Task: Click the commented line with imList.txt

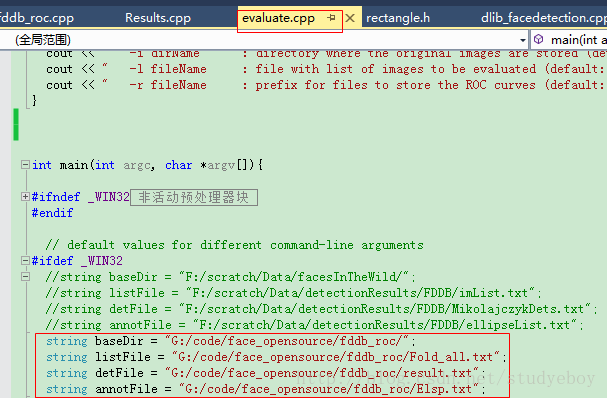Action: [x=293, y=293]
